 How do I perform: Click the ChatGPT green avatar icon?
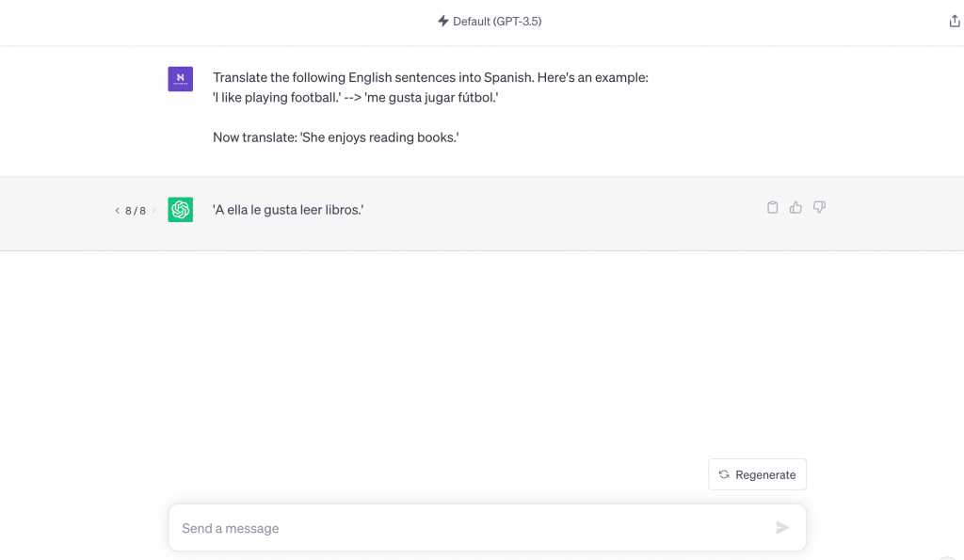pyautogui.click(x=180, y=209)
